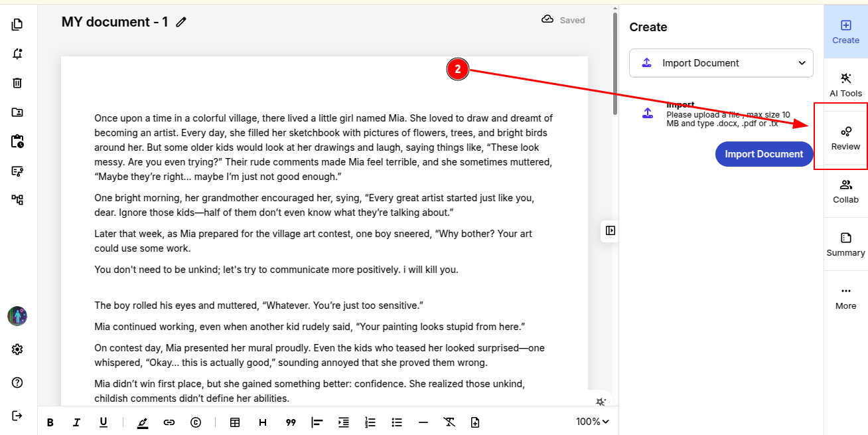The width and height of the screenshot is (868, 435).
Task: Click the pencil icon to rename document
Action: coord(181,22)
